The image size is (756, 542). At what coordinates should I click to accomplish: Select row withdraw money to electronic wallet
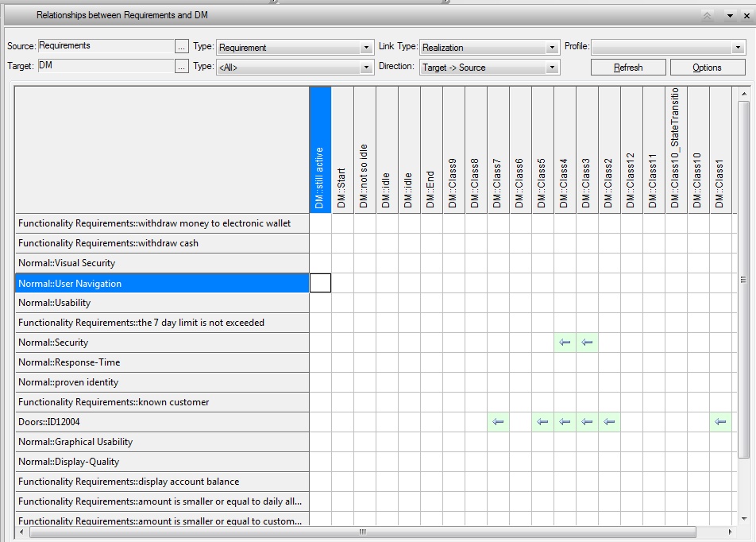tap(162, 223)
